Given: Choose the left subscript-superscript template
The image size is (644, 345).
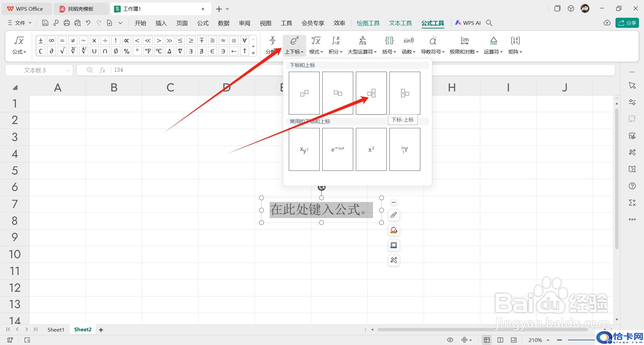Looking at the screenshot, I should coord(405,93).
